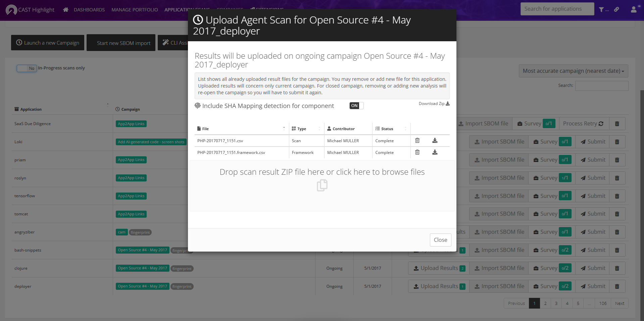
Task: Sort uploaded files by Status column
Action: (391, 129)
